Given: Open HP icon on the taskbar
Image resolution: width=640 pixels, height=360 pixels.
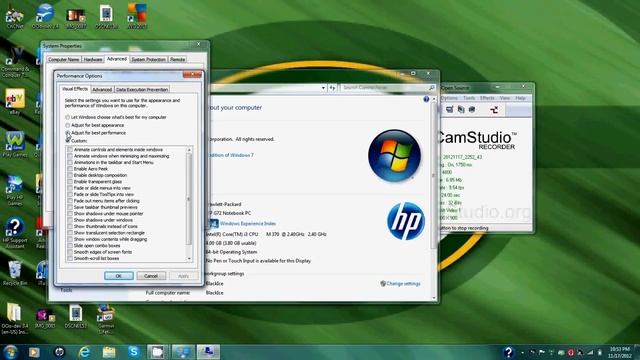Looking at the screenshot, I should [59, 352].
